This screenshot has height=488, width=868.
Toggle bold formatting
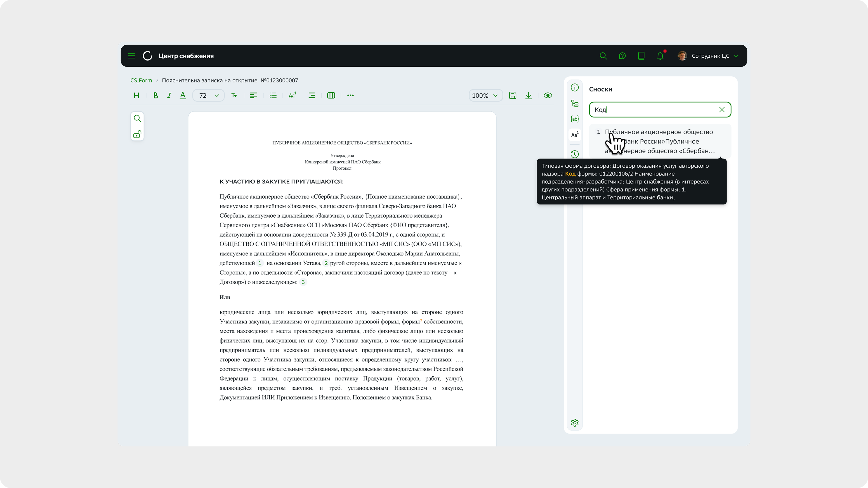tap(155, 95)
